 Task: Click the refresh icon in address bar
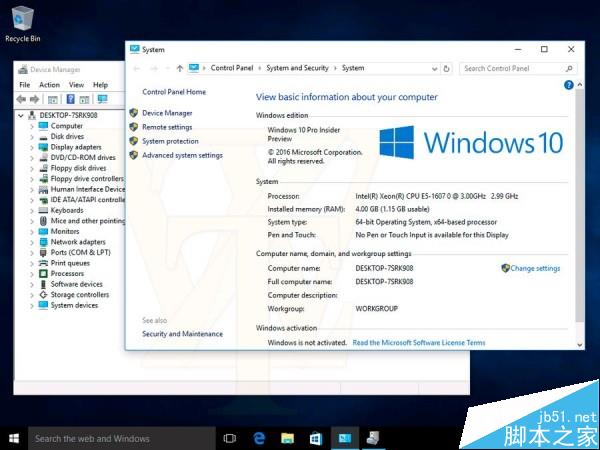click(x=450, y=68)
